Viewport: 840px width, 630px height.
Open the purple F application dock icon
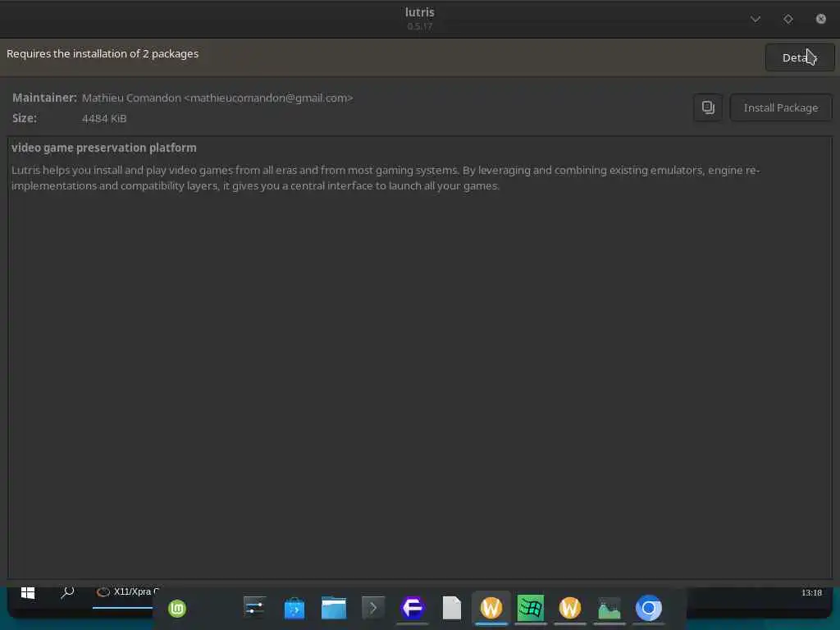pos(413,608)
